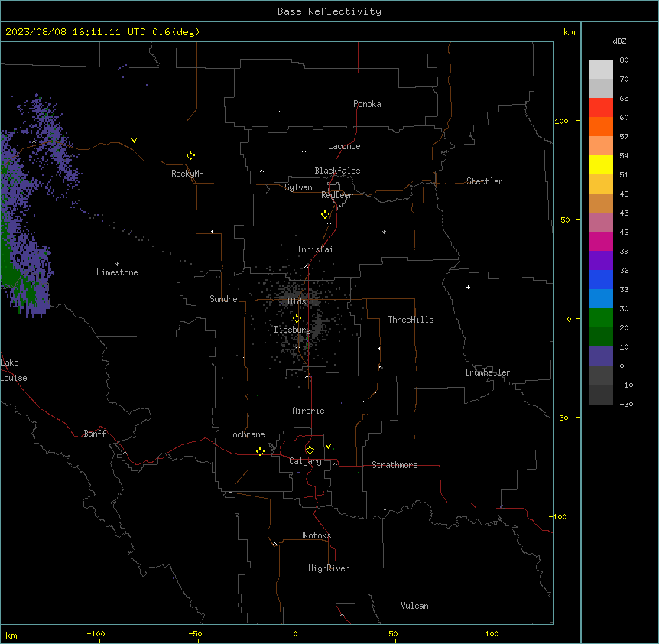This screenshot has height=644, width=659.
Task: Click the RockyMH city label
Action: click(x=187, y=174)
